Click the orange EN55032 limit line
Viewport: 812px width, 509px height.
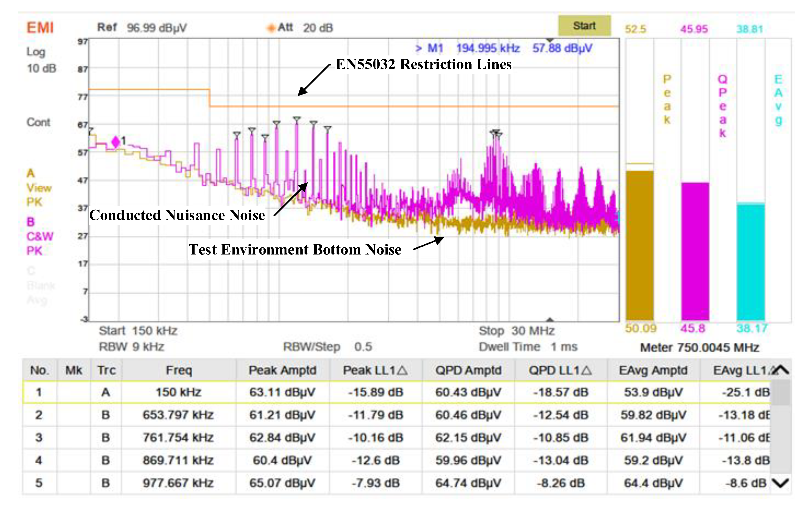(414, 106)
